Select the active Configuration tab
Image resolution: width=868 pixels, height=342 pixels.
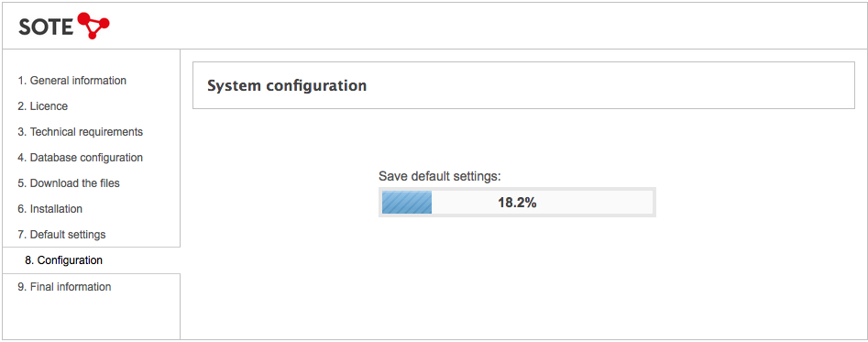click(x=92, y=260)
